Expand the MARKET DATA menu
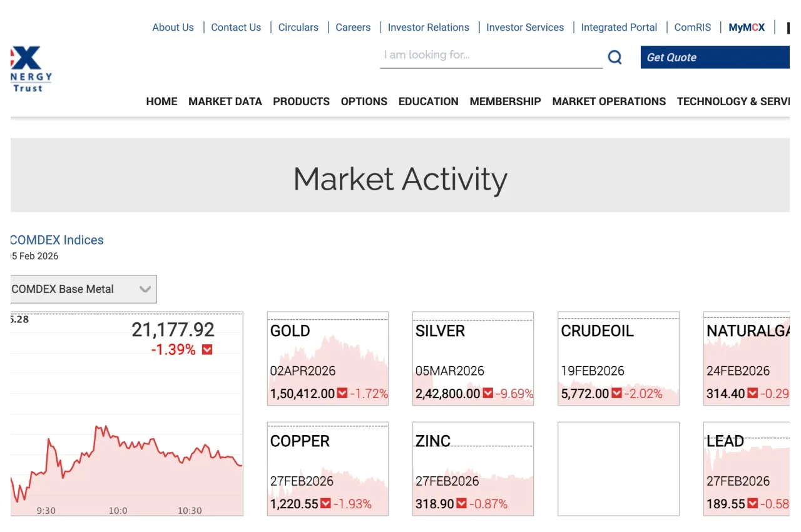This screenshot has height=532, width=801. coord(225,101)
